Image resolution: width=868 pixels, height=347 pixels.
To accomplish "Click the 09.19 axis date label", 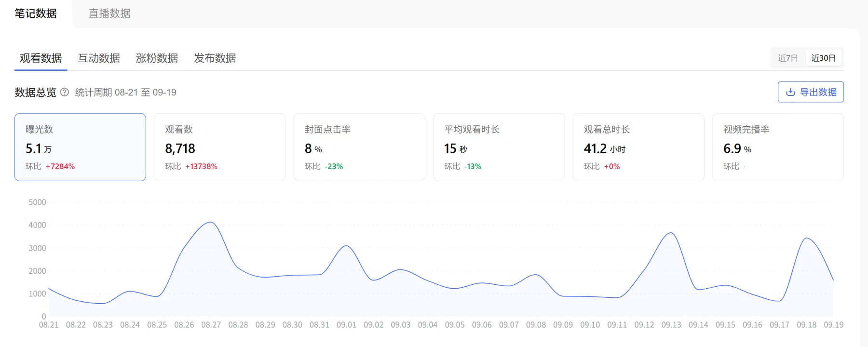I will click(x=834, y=325).
